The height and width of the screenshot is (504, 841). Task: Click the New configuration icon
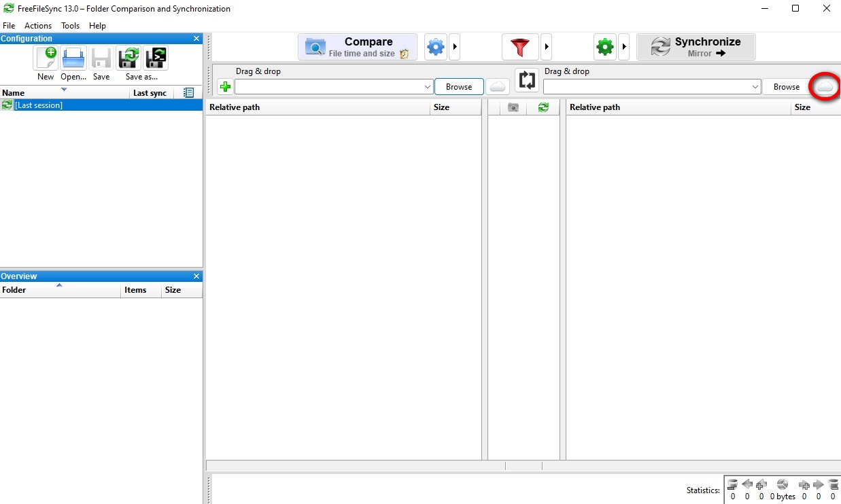[46, 58]
